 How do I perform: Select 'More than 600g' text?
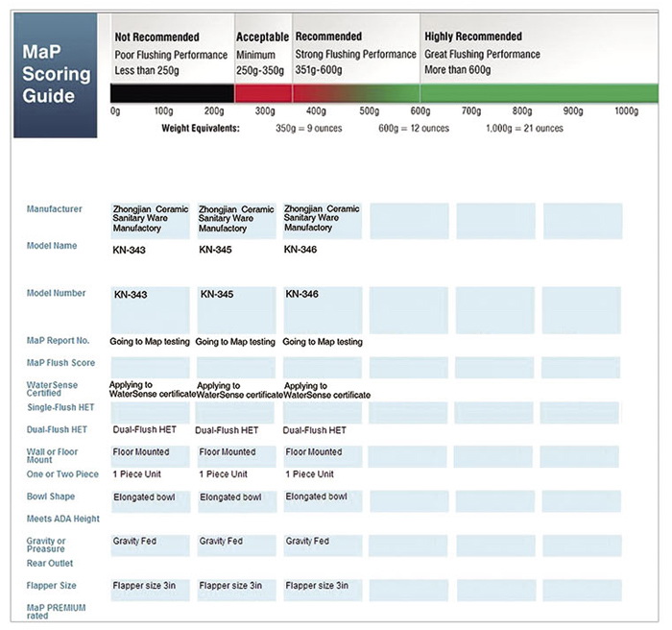(457, 69)
